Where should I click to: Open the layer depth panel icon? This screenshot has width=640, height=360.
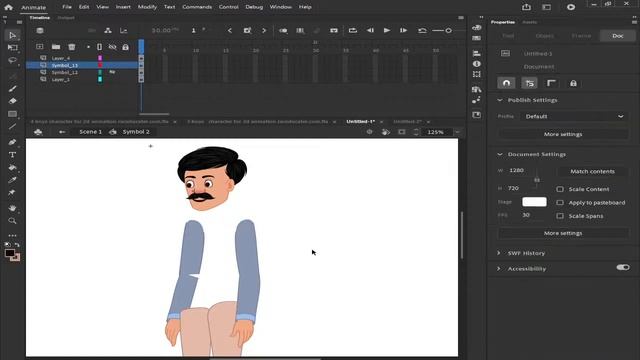click(123, 31)
